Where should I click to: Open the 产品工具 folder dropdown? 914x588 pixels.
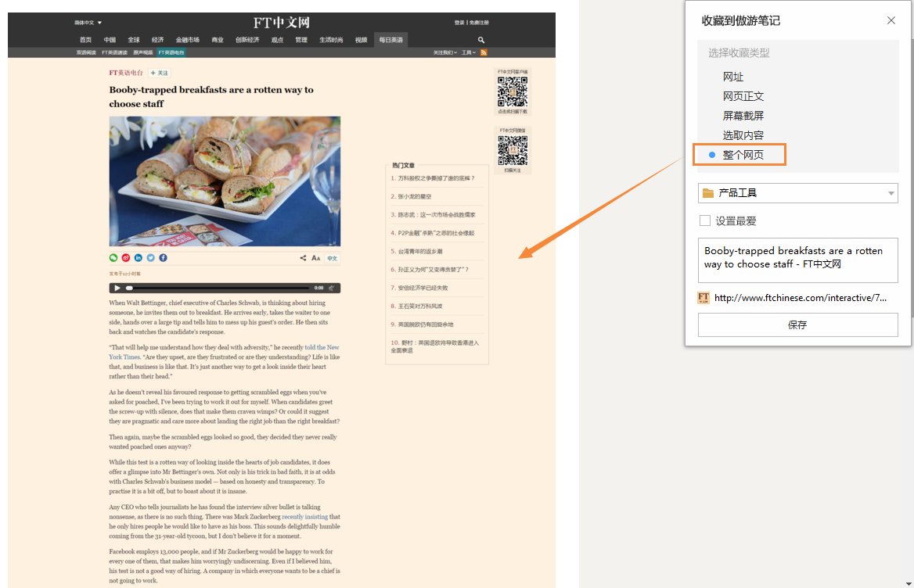coord(797,193)
